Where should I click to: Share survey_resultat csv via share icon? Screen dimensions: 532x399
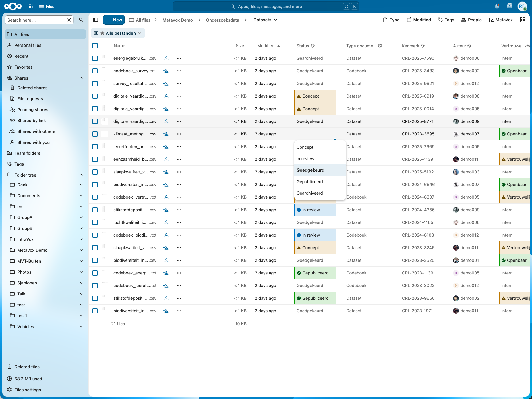166,84
